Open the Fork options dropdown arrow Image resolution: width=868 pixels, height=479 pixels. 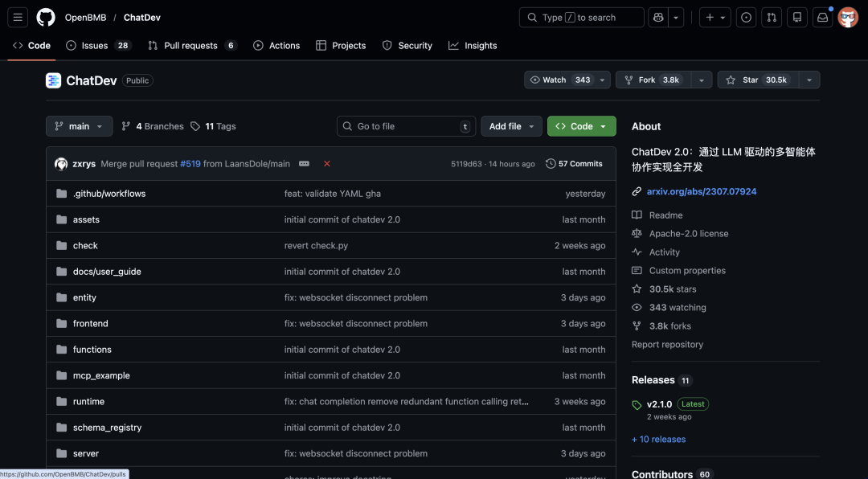coord(702,80)
